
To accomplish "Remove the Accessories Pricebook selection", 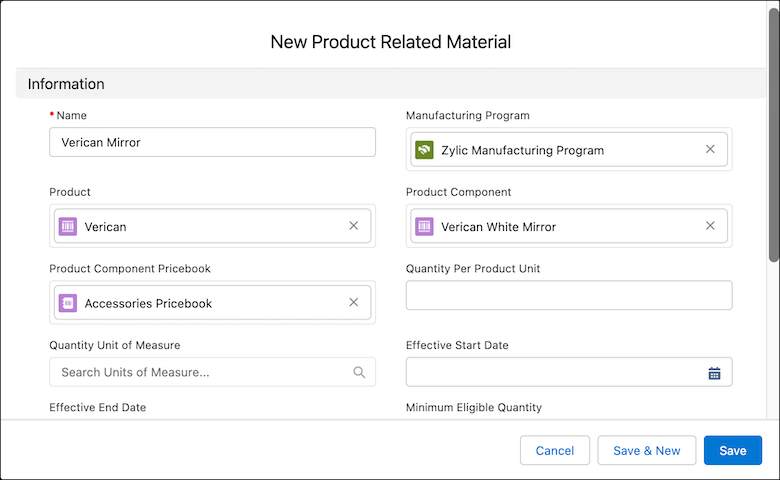I will point(353,302).
